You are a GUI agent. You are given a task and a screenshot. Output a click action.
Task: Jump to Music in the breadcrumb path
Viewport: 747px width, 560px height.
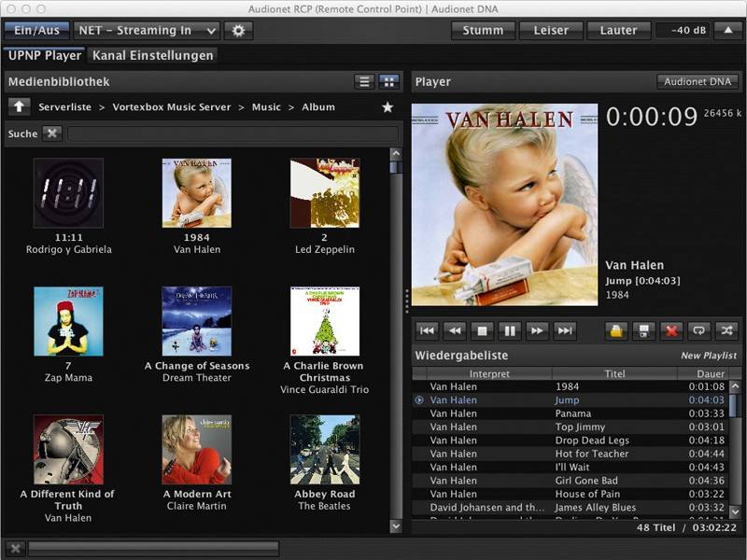pyautogui.click(x=266, y=107)
